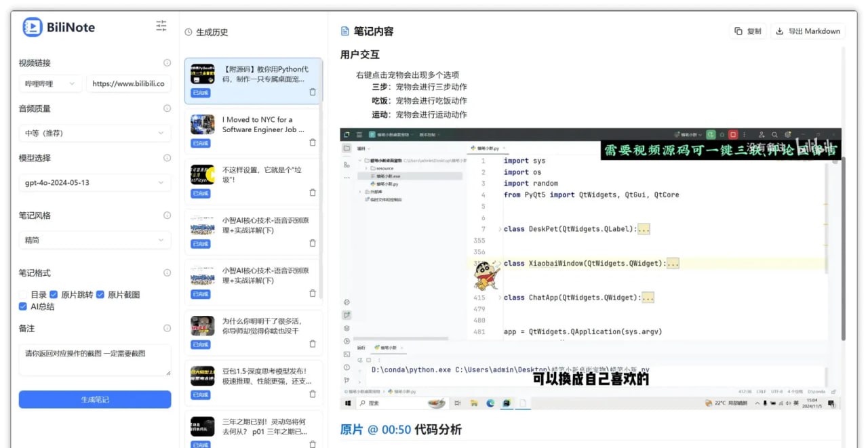Click the info icon beside 模型选择
This screenshot has height=448, width=868.
point(167,158)
